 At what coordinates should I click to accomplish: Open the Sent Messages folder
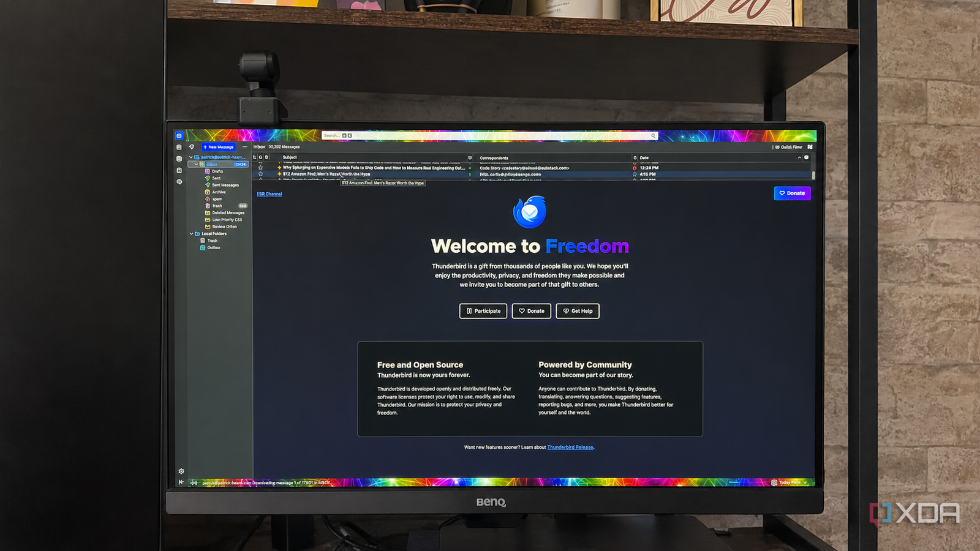(x=225, y=185)
